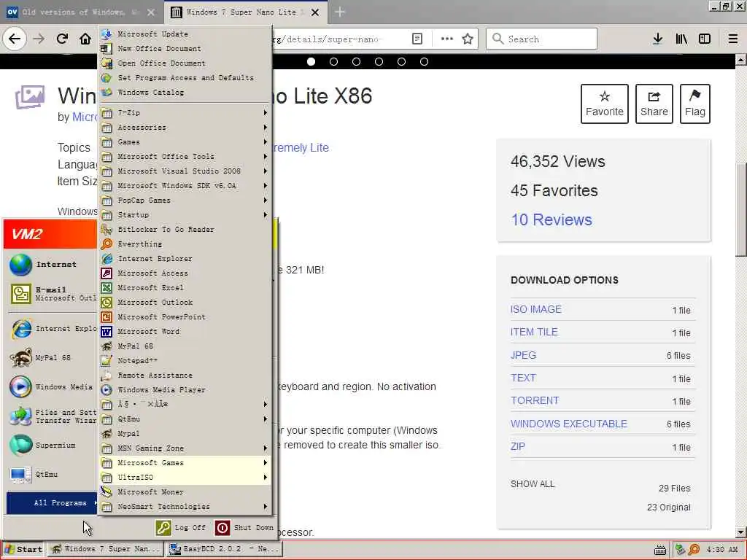Click the Log Off button
747x560 pixels.
click(x=181, y=528)
